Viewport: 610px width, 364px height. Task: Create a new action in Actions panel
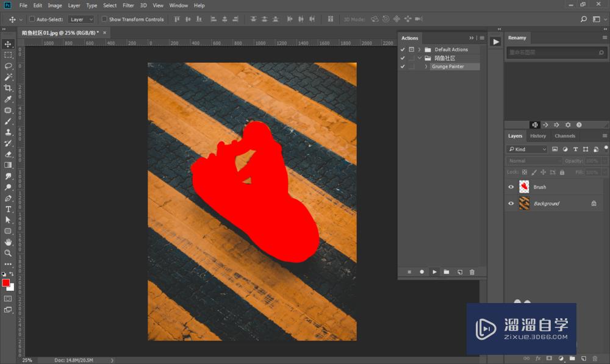[460, 272]
